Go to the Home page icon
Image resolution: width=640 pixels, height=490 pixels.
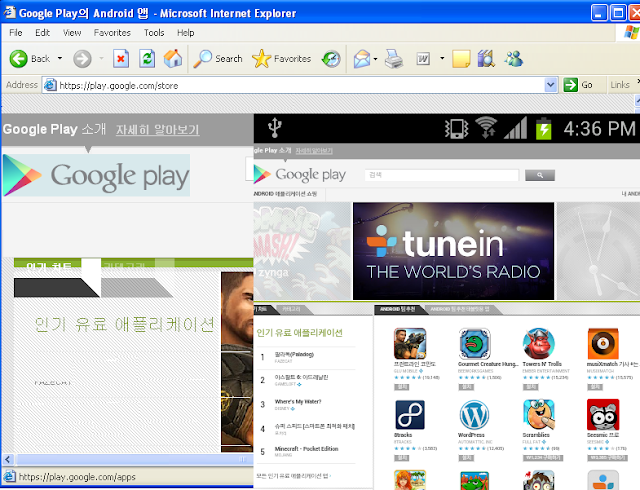[x=173, y=59]
